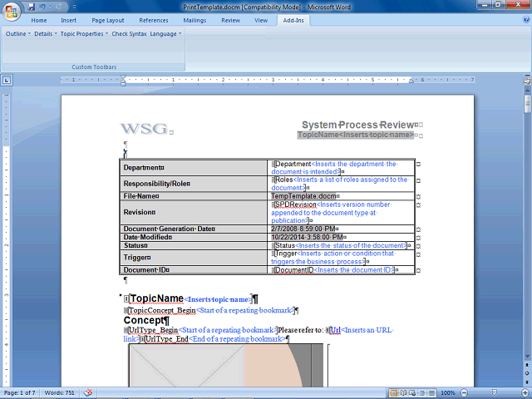The image size is (532, 399).
Task: Click the placeholder image thumbnail
Action: [x=226, y=366]
